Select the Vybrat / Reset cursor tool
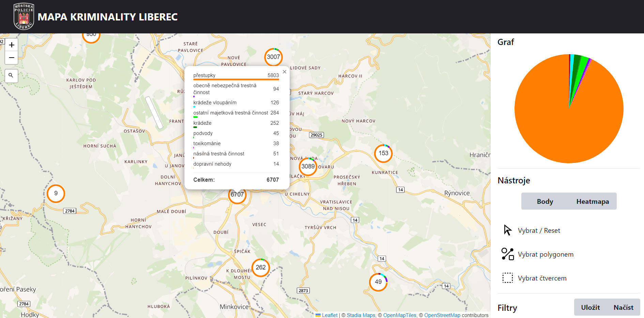Image resolution: width=644 pixels, height=318 pixels. click(538, 230)
